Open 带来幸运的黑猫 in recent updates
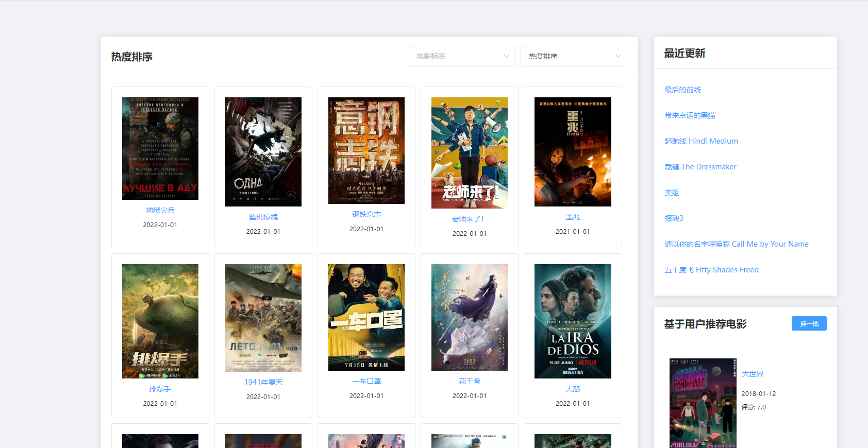 point(690,115)
